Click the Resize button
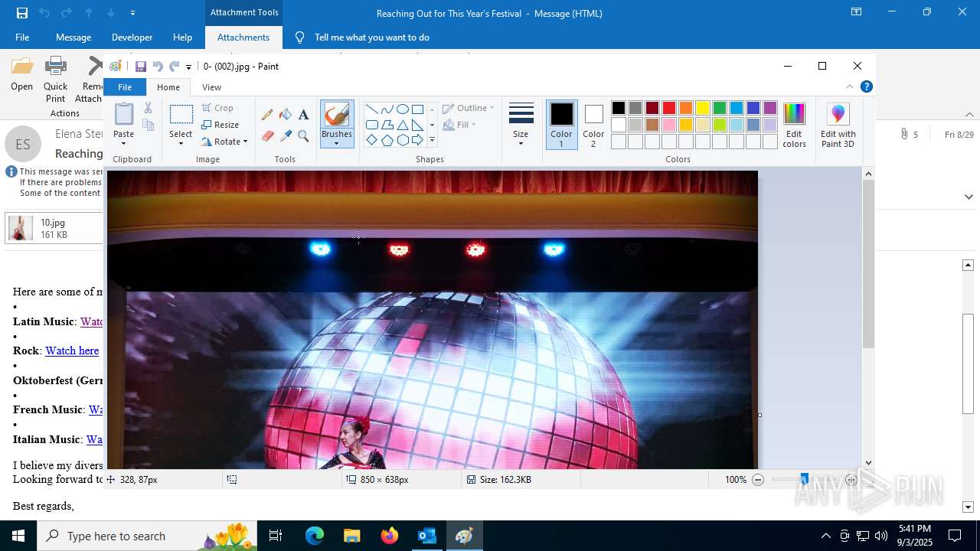This screenshot has width=980, height=551. coord(220,125)
